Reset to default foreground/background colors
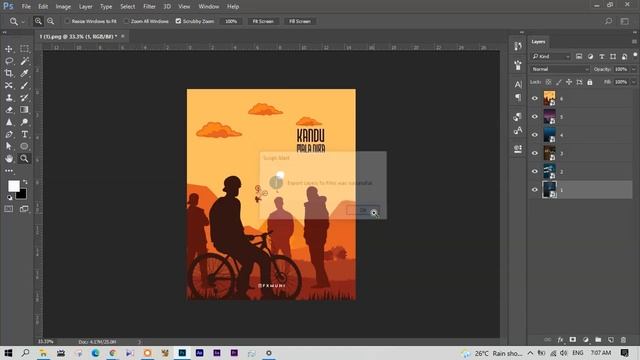 [9, 198]
